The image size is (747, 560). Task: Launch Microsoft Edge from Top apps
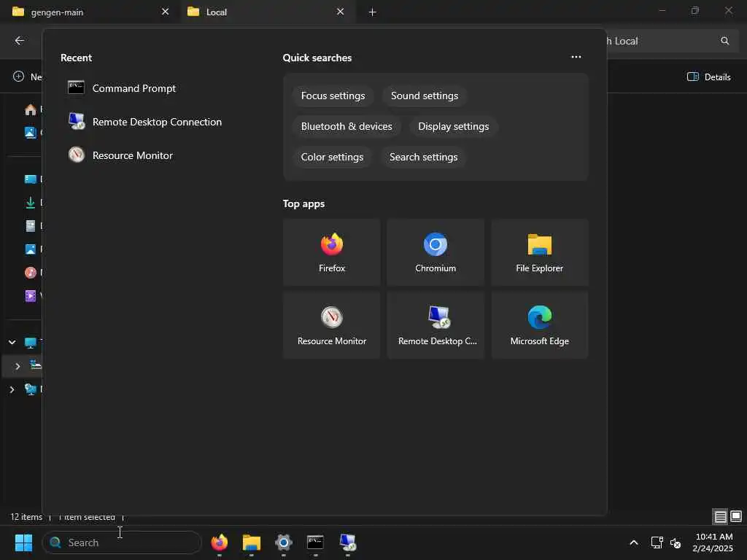click(539, 325)
